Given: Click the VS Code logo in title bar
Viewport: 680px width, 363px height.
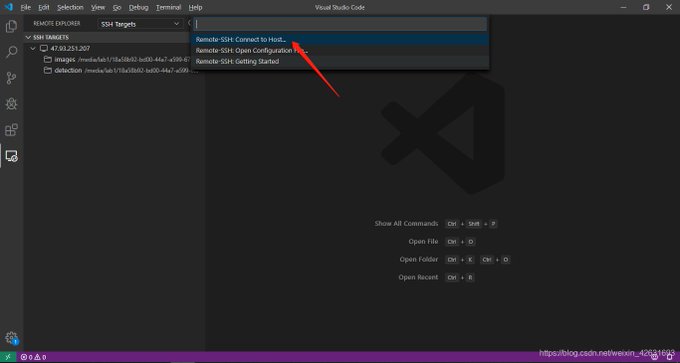Looking at the screenshot, I should click(9, 7).
